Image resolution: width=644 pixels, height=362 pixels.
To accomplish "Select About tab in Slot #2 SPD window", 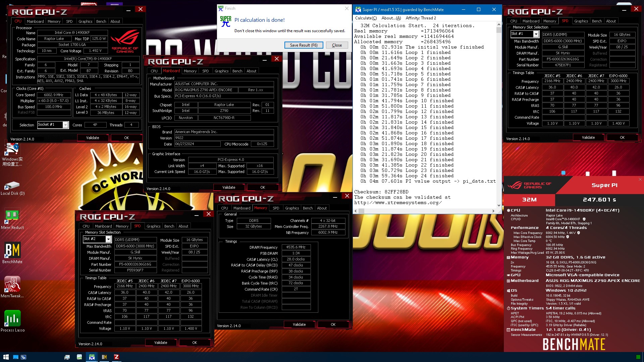I will pyautogui.click(x=183, y=226).
